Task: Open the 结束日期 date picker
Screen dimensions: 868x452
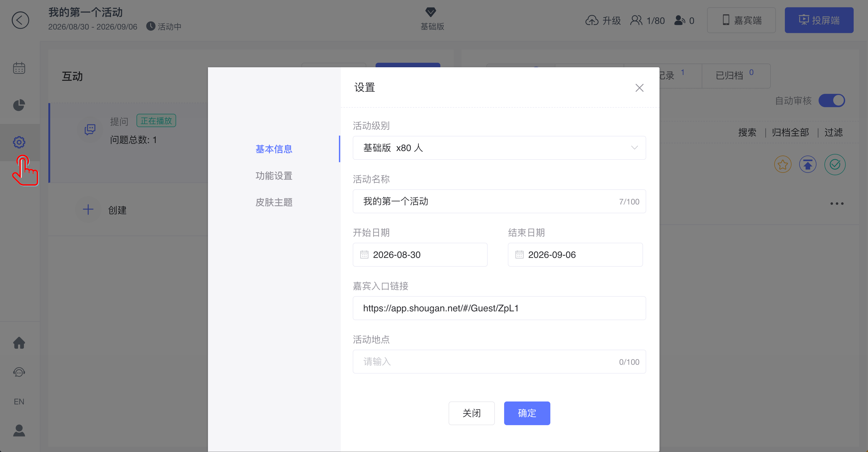Action: (575, 255)
